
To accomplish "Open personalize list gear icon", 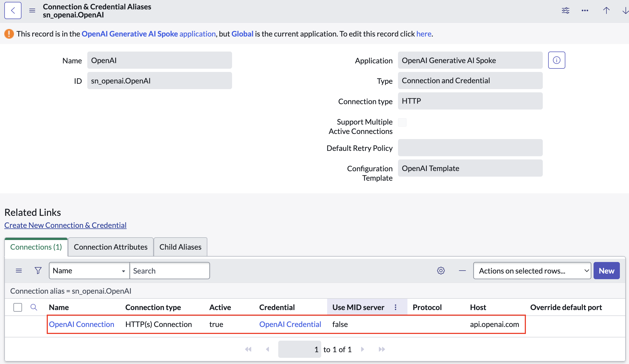I will tap(441, 271).
